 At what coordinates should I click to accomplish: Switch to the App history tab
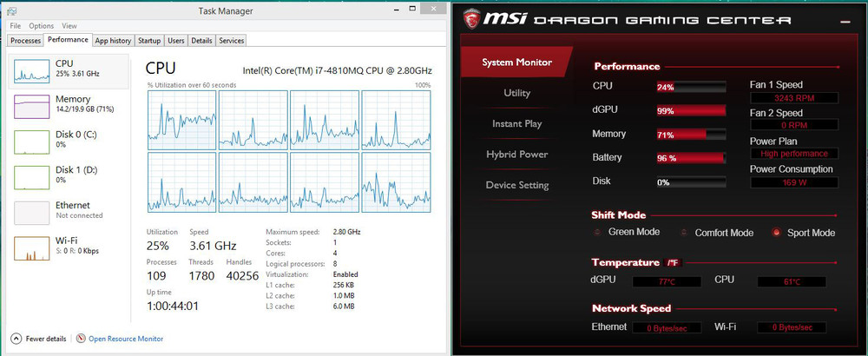113,41
